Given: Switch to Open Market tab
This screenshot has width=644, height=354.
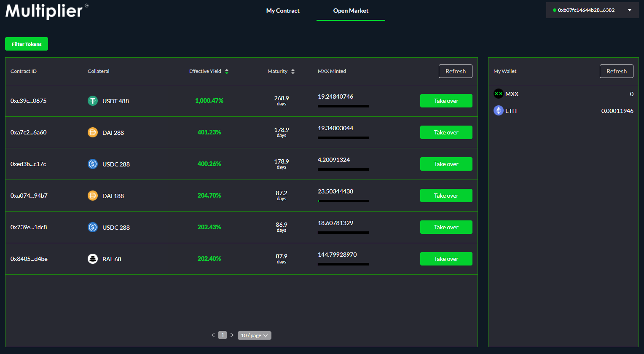Looking at the screenshot, I should coord(351,11).
